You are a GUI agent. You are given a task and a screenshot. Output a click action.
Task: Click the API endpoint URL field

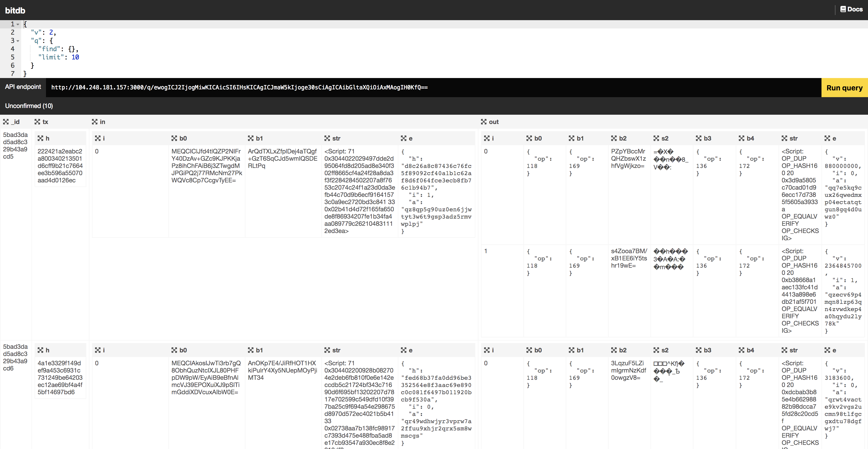239,88
